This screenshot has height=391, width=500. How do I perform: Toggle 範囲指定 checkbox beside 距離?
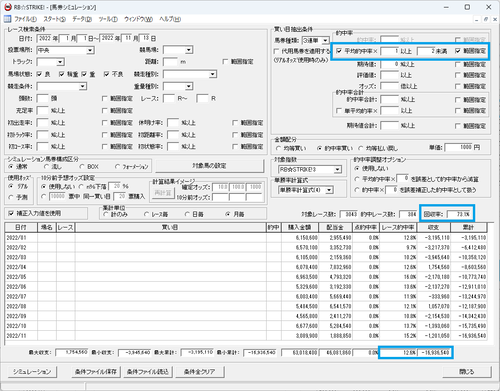click(225, 62)
